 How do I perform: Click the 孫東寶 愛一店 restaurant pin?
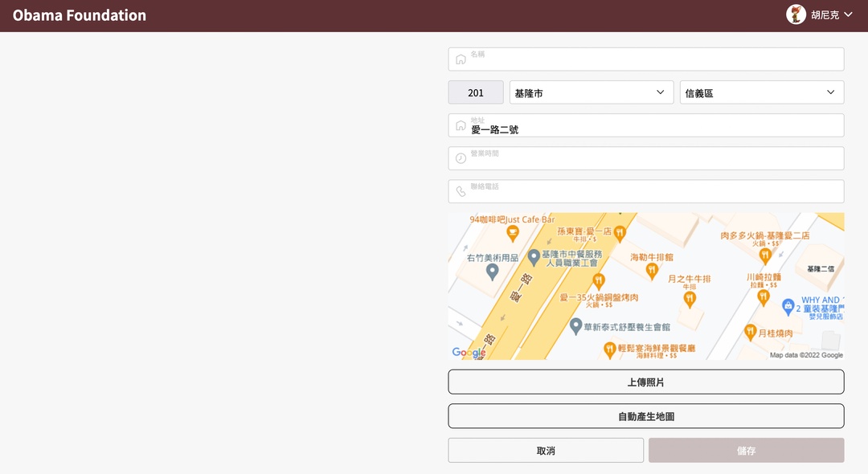point(620,234)
